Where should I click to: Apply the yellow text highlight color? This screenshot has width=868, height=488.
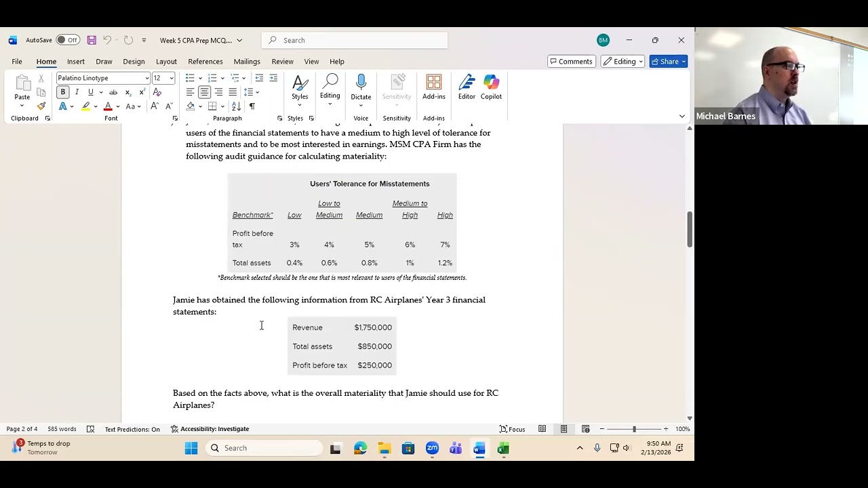86,106
